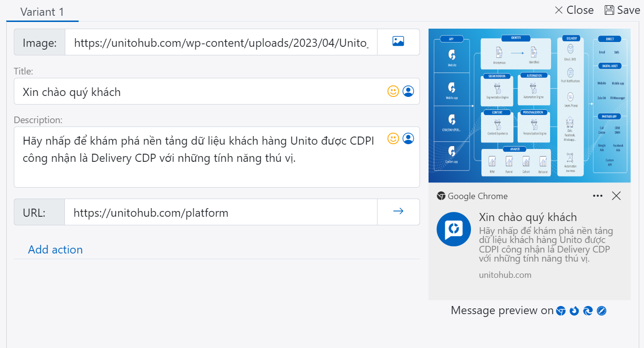Open image picker next to Image field
The height and width of the screenshot is (348, 644).
tap(398, 42)
